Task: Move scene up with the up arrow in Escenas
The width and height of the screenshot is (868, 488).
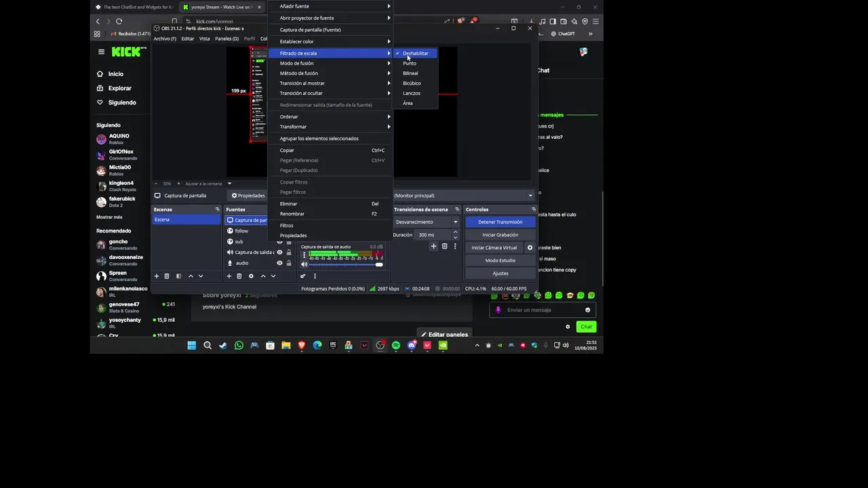Action: (x=191, y=276)
